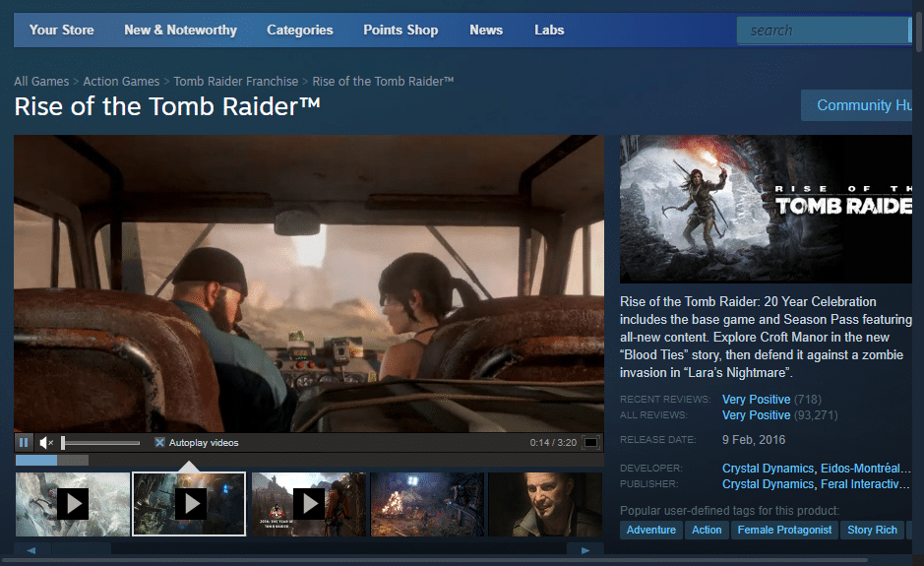The image size is (924, 566).
Task: Open the Feral Interactive publisher link
Action: tap(866, 484)
